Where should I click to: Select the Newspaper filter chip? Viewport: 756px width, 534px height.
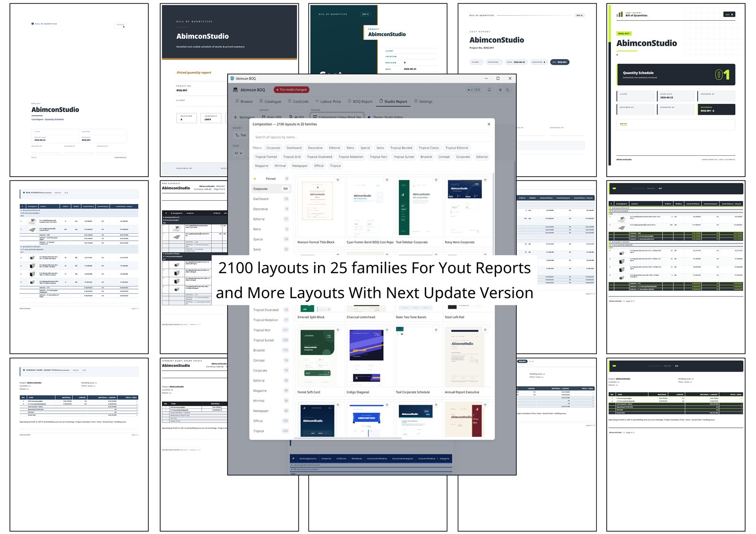click(300, 166)
